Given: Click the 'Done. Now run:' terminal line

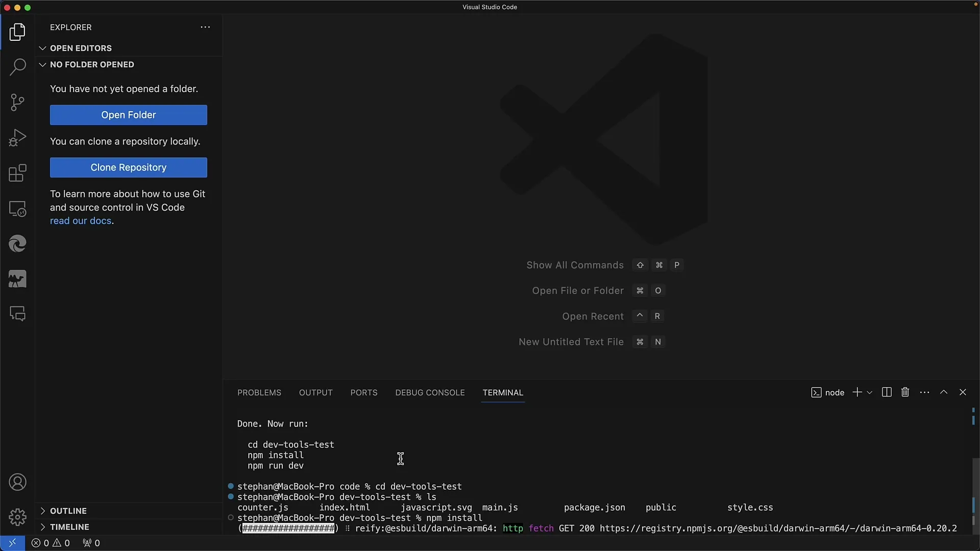Looking at the screenshot, I should (273, 424).
